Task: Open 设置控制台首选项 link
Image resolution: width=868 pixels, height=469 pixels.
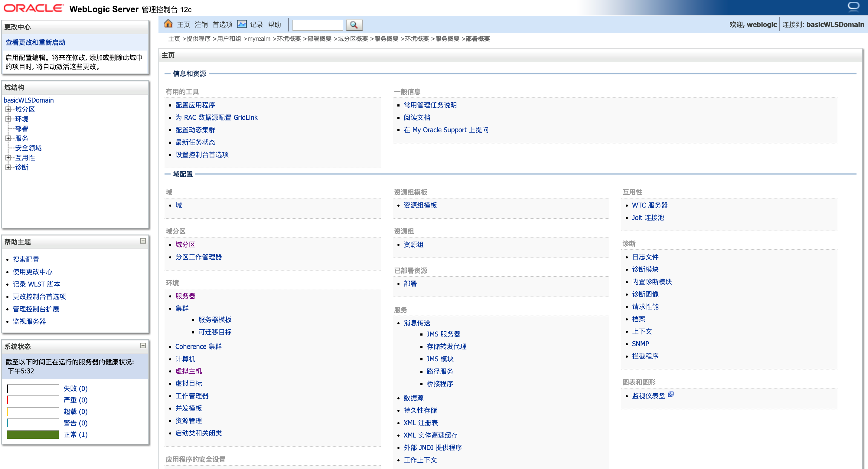Action: pos(202,155)
